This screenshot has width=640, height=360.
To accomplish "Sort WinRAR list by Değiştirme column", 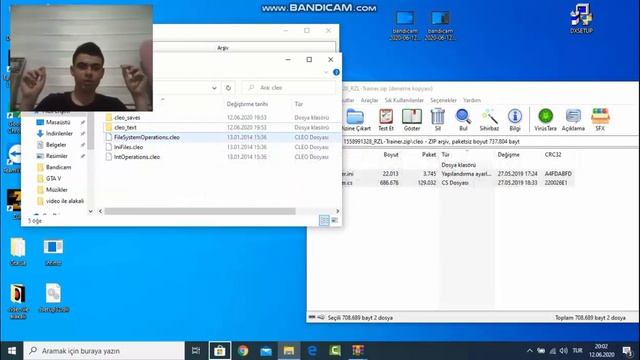I will pyautogui.click(x=509, y=155).
